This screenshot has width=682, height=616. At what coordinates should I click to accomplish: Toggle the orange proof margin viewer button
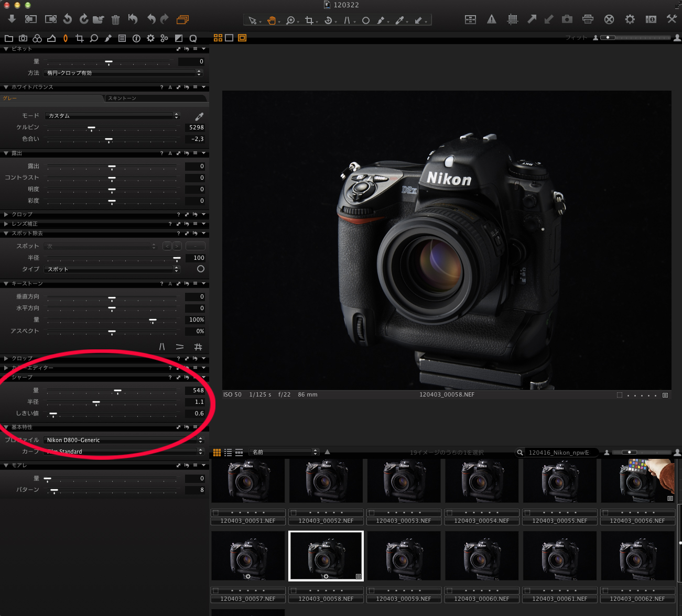coord(242,38)
